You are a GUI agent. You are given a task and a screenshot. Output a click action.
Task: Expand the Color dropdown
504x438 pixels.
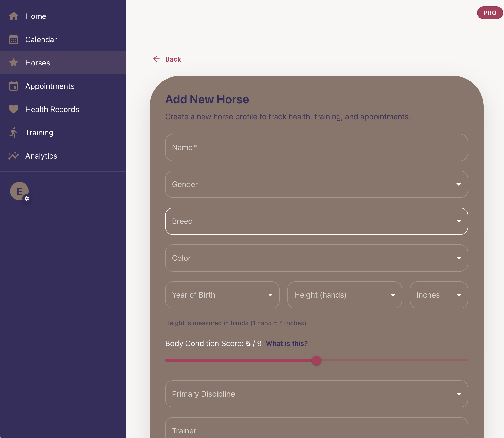coord(316,258)
